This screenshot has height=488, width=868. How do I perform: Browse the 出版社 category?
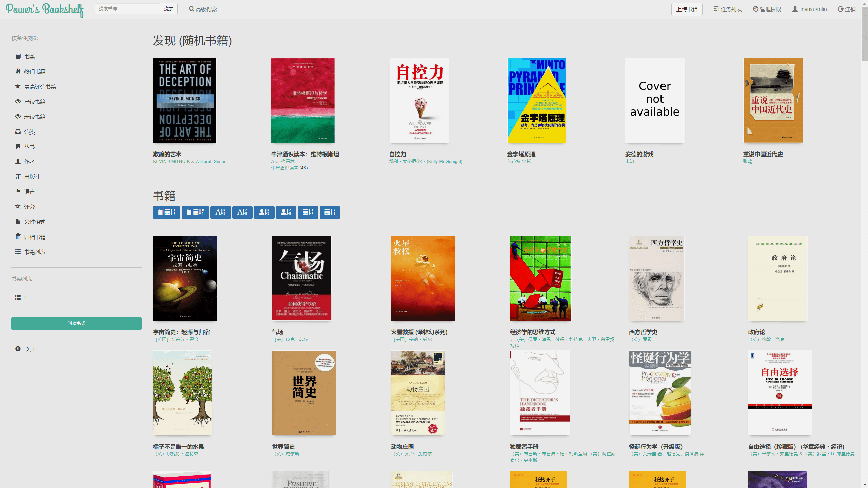coord(32,177)
